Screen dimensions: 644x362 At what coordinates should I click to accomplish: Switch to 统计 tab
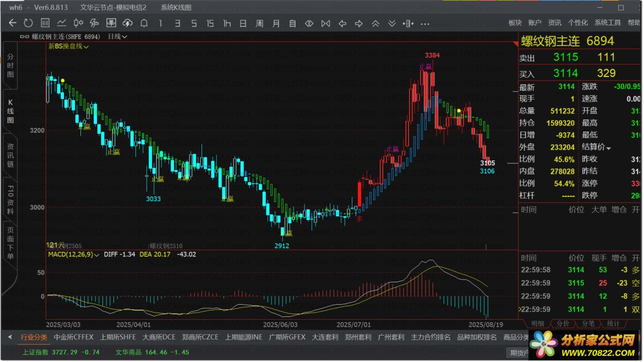coord(613,324)
